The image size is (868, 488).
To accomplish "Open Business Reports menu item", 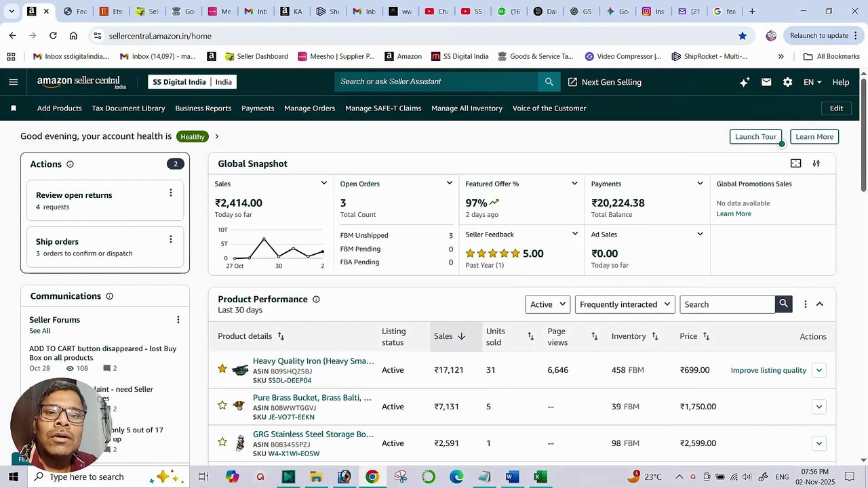I will [x=203, y=108].
